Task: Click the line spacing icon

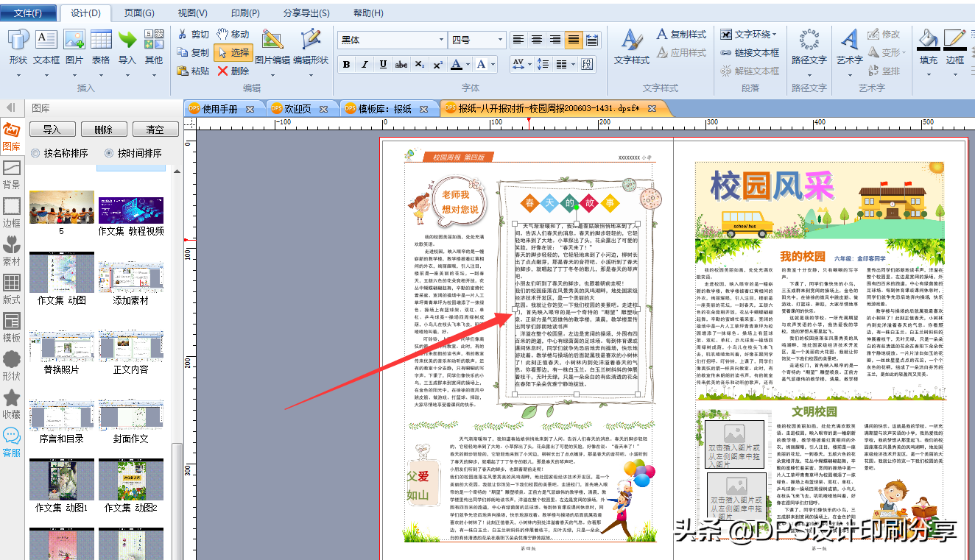Action: pos(543,64)
